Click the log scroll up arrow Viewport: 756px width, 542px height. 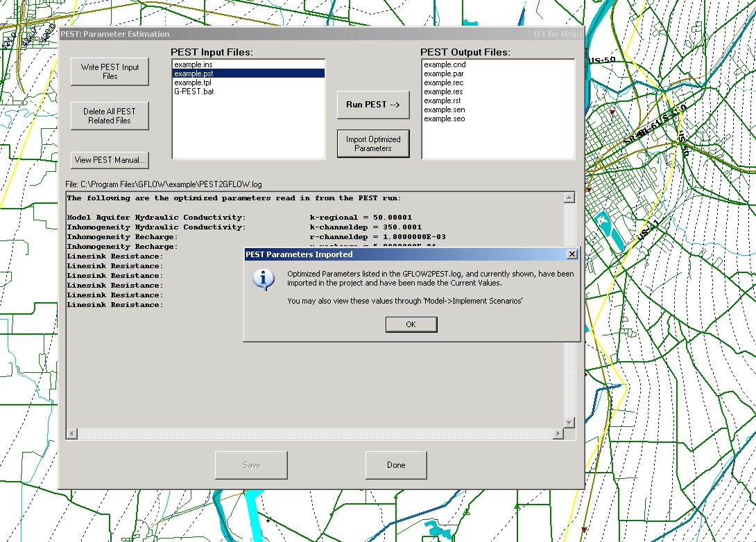569,198
